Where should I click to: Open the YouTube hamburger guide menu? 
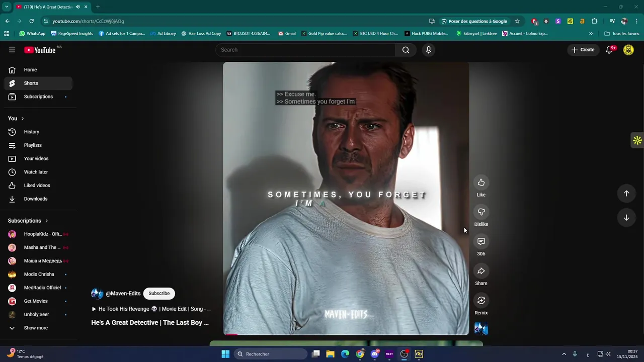point(12,50)
